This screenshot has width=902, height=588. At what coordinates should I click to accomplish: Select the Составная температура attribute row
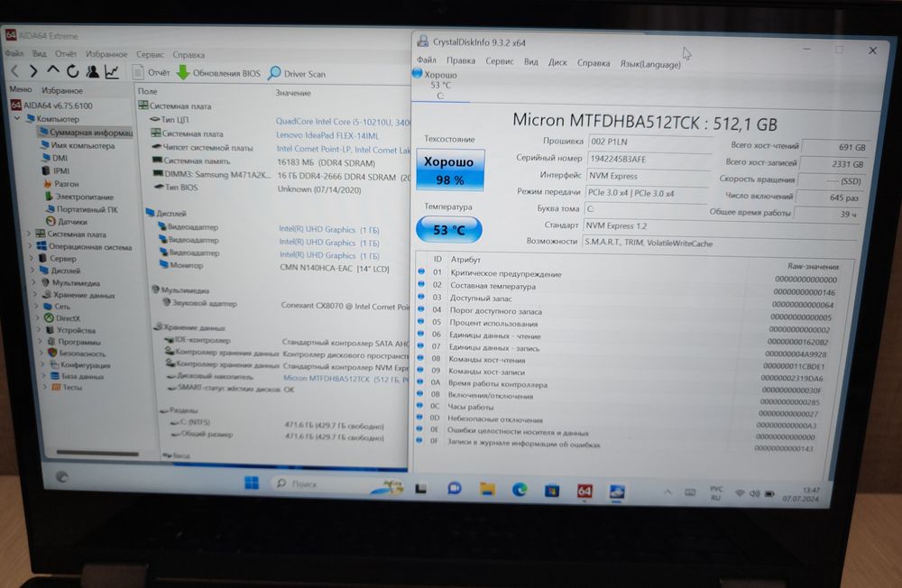pos(627,287)
